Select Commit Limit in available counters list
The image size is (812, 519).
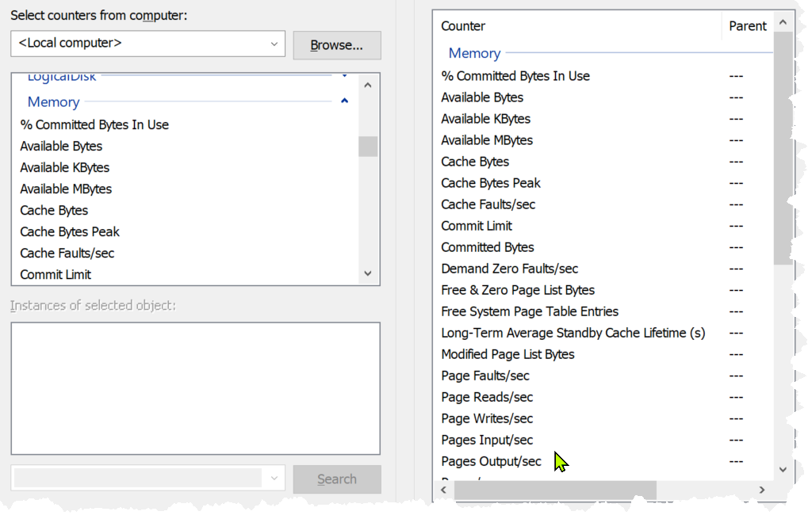(x=56, y=275)
